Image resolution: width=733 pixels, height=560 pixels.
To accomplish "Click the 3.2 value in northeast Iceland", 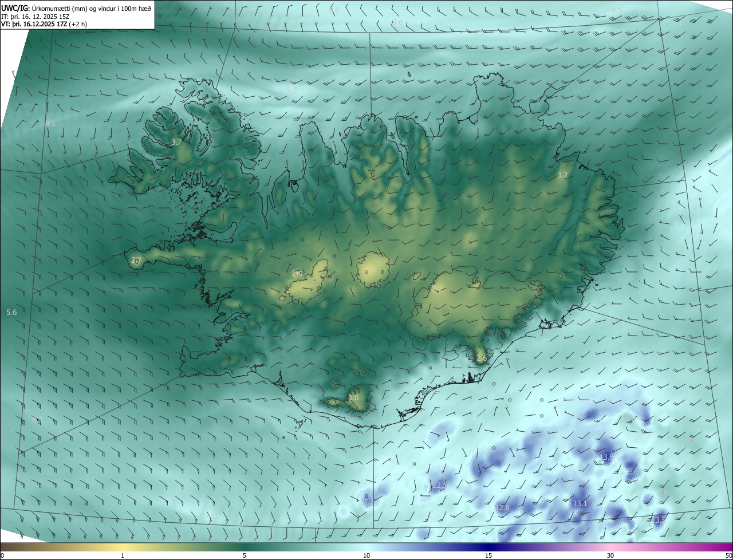I will (x=562, y=175).
